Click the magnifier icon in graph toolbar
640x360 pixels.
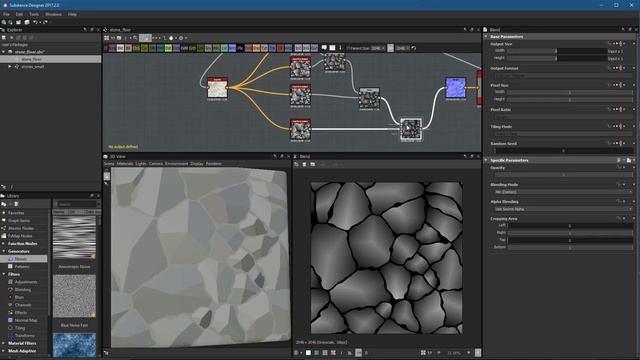(x=135, y=38)
